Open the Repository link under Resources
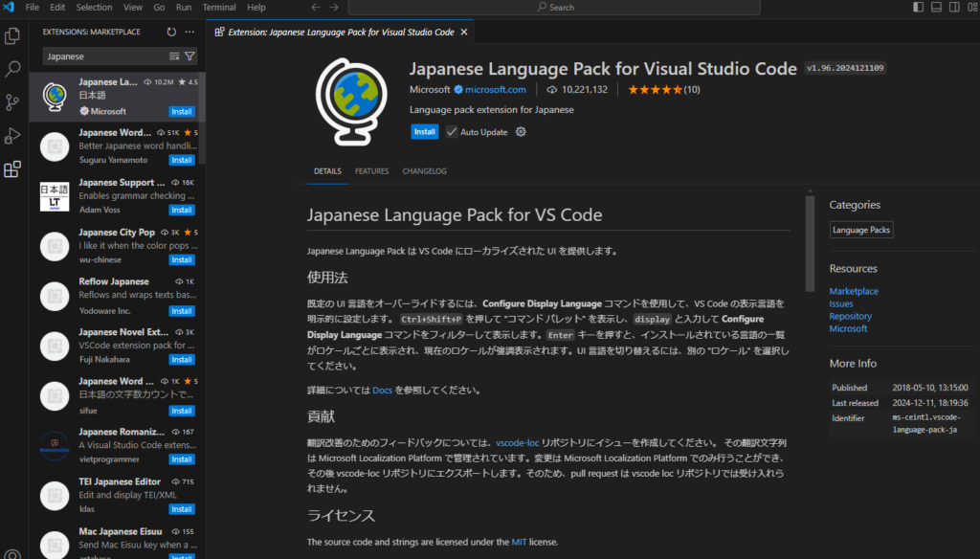 pos(850,316)
